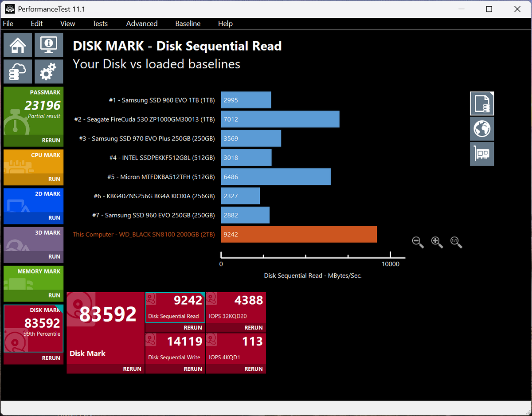Click the Samsung SSD 960 EVO 250GB bar
The width and height of the screenshot is (532, 416).
[x=245, y=215]
